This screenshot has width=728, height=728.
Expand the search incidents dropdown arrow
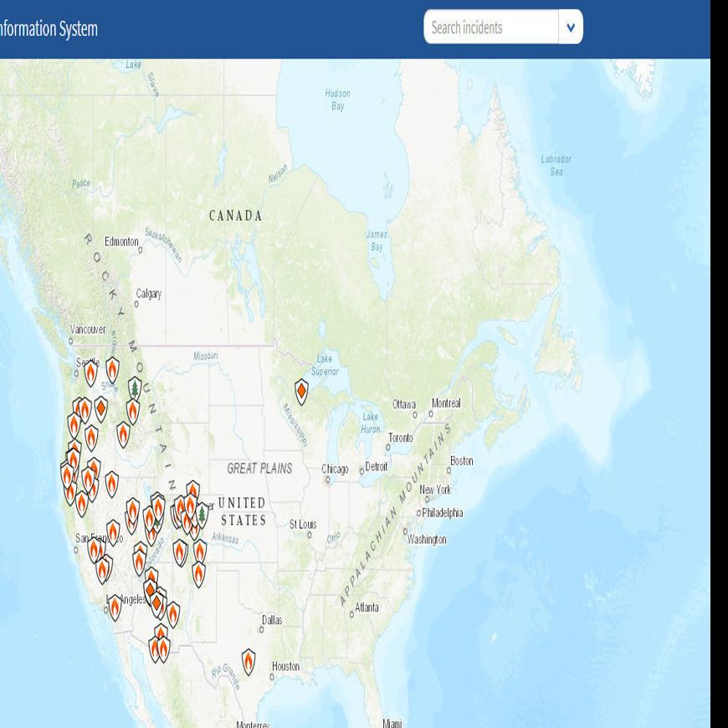571,28
